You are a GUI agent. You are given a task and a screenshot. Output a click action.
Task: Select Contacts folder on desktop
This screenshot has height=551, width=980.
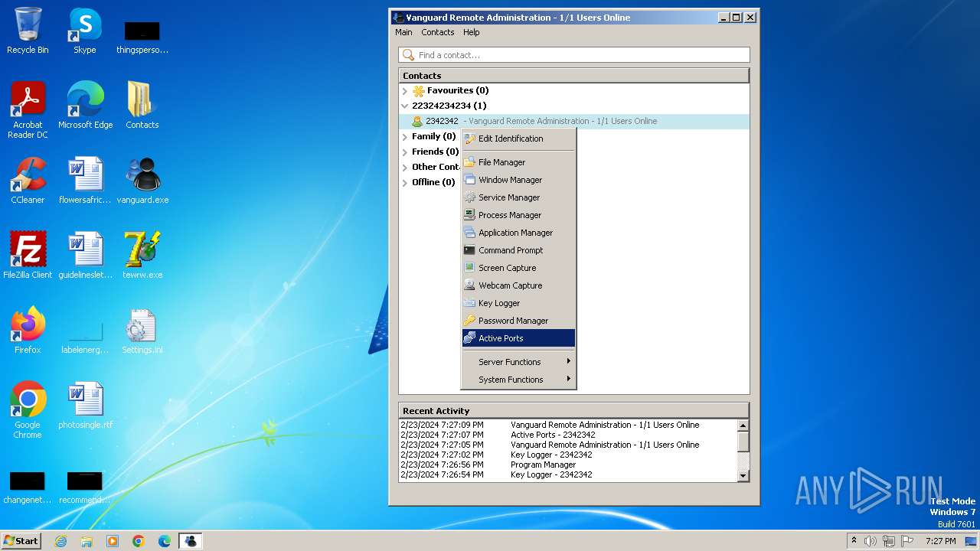tap(142, 106)
